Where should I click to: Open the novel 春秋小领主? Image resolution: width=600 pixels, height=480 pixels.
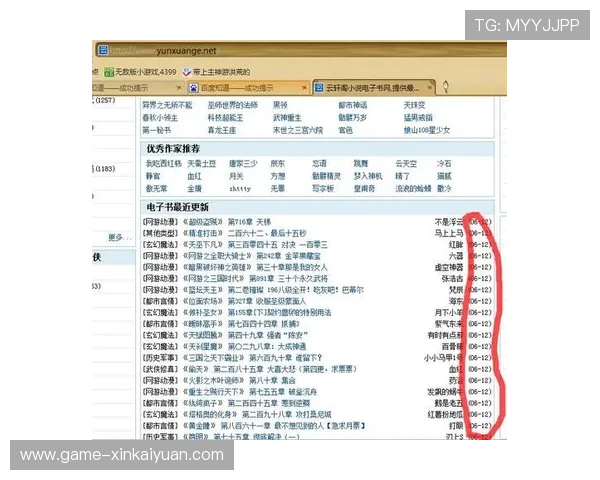[x=160, y=118]
